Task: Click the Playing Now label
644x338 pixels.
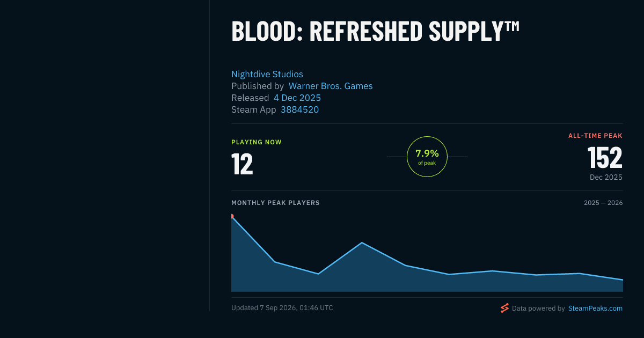Action: point(257,142)
